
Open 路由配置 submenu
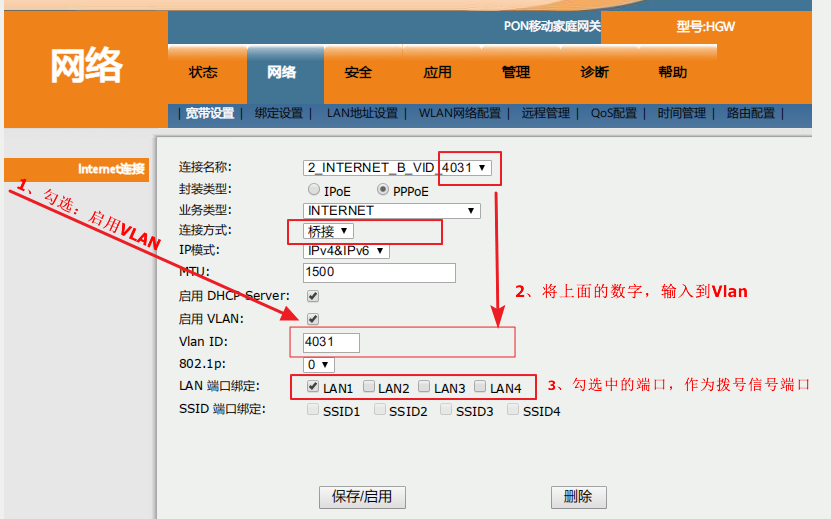pyautogui.click(x=750, y=113)
